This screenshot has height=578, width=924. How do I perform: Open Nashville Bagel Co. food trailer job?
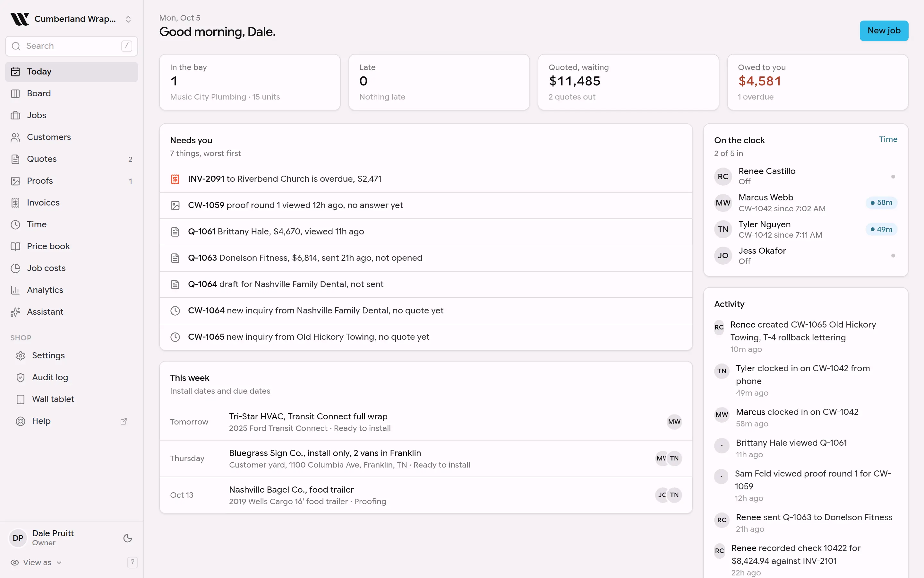coord(426,495)
